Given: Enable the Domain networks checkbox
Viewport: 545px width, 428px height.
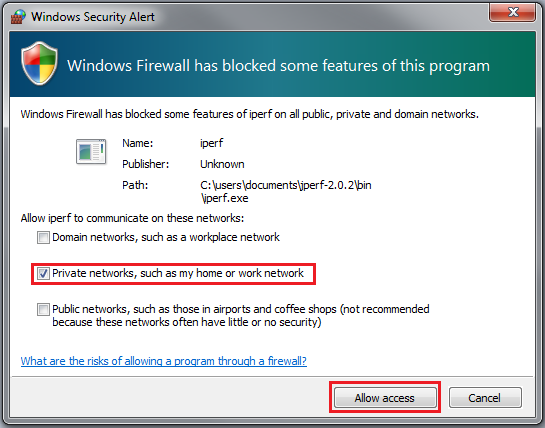Looking at the screenshot, I should point(43,238).
